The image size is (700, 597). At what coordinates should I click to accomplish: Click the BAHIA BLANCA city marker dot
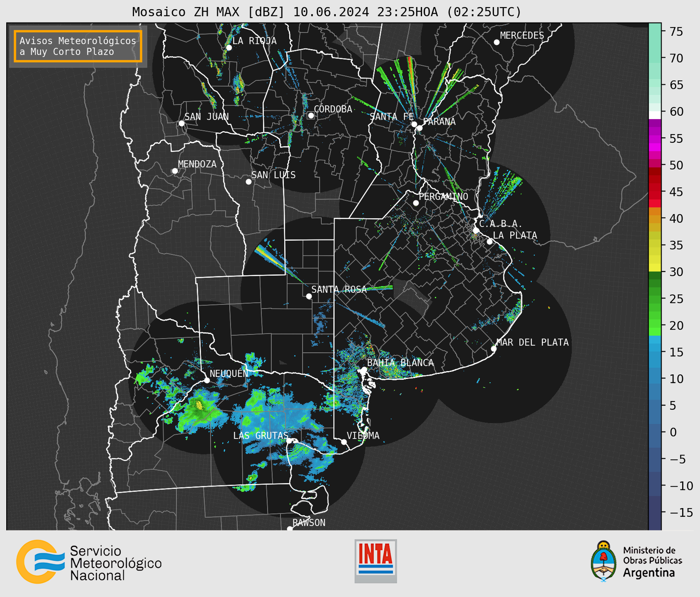(364, 369)
